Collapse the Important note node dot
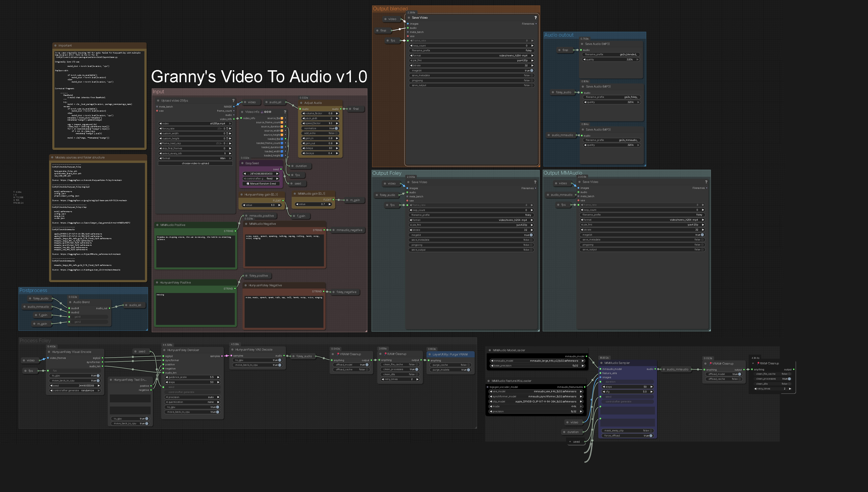The width and height of the screenshot is (868, 492). (56, 46)
